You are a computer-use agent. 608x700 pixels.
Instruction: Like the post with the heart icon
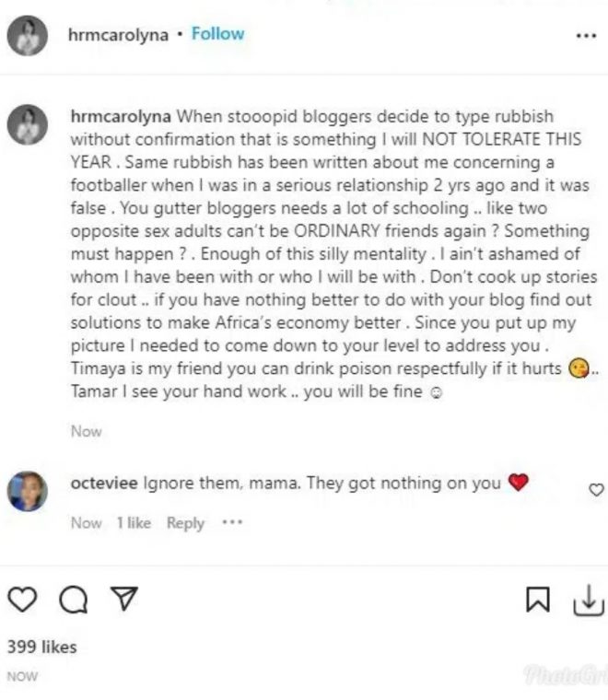(x=22, y=601)
